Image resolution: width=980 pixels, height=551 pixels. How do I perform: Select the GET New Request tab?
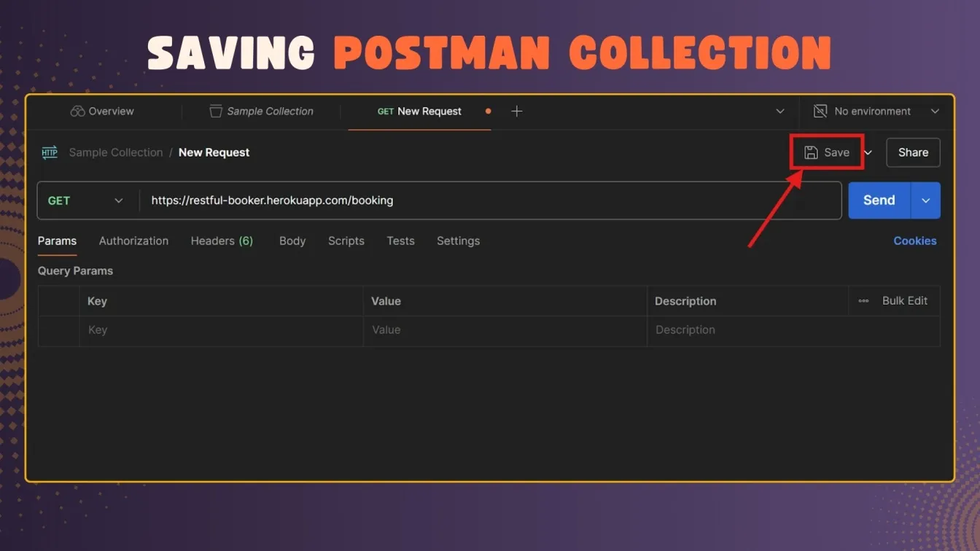pos(419,112)
